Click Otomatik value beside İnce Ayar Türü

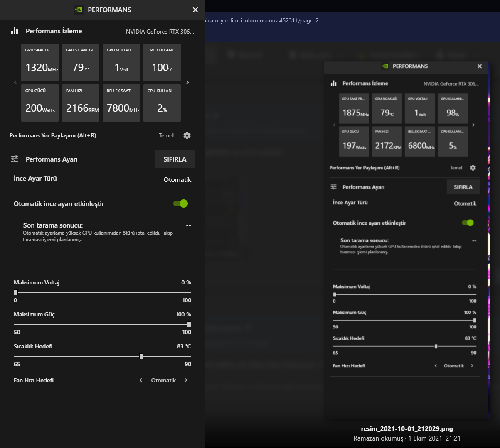(x=177, y=179)
